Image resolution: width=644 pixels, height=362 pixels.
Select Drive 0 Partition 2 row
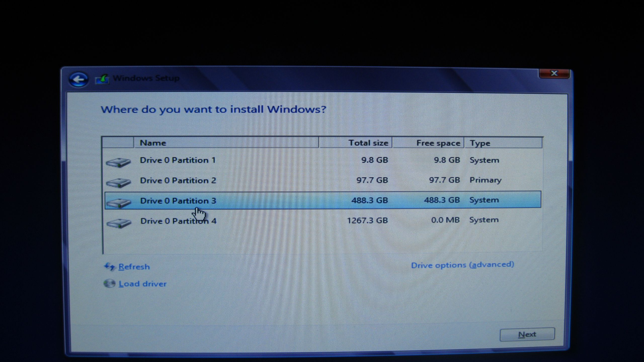(323, 180)
